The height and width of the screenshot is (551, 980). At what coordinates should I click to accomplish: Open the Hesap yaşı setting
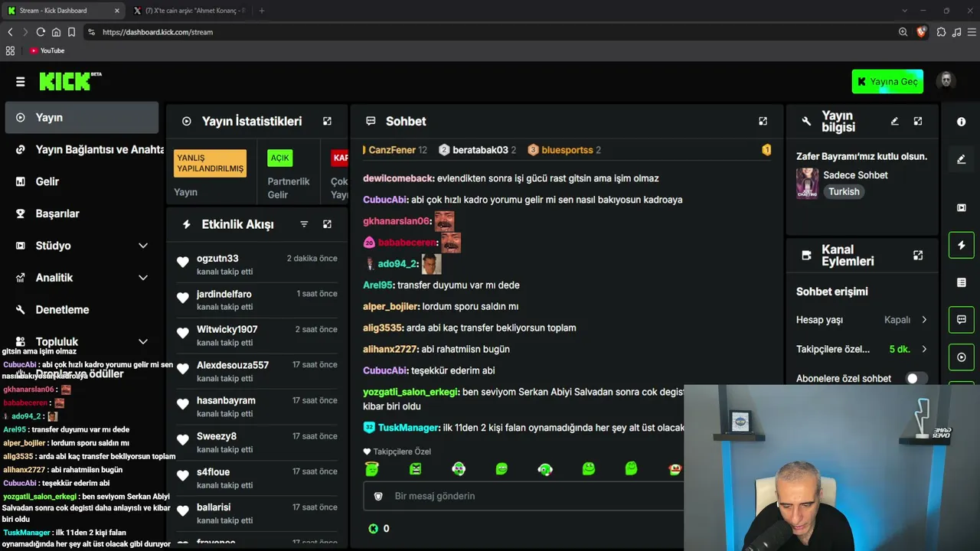point(862,320)
